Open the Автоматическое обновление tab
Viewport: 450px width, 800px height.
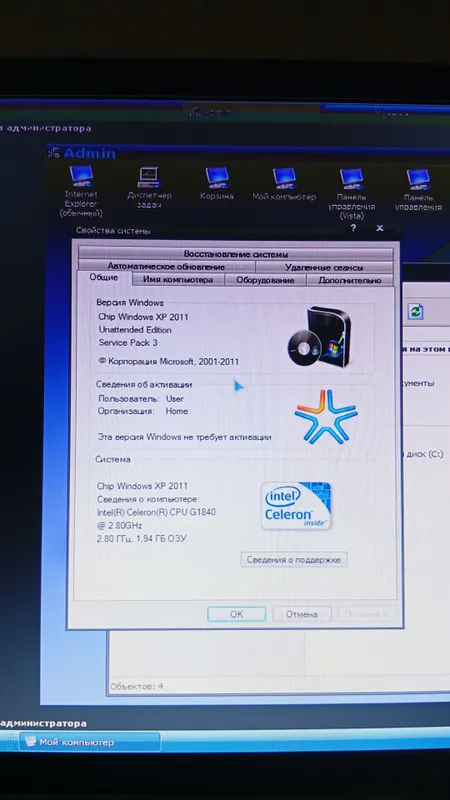166,266
